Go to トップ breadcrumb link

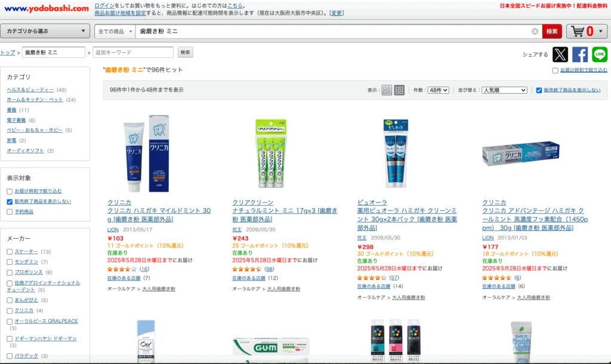7,53
